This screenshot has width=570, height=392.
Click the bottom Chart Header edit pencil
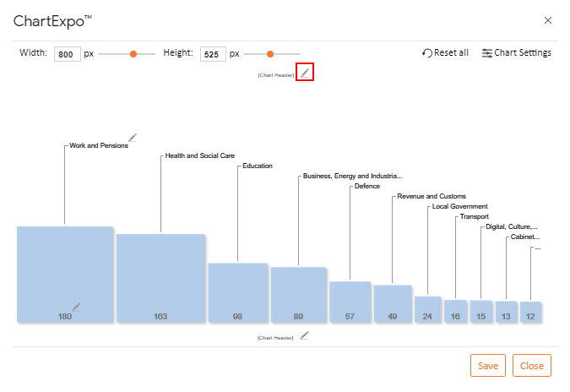304,335
